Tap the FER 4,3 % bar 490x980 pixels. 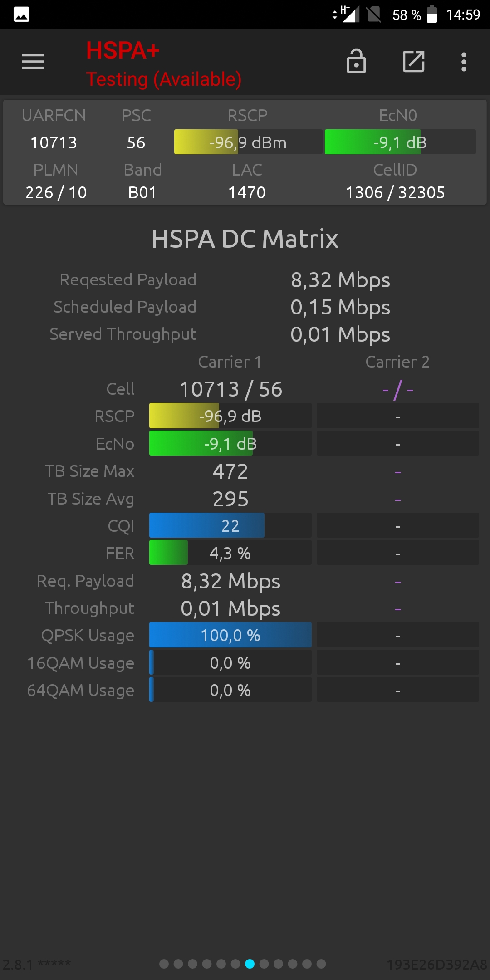(x=230, y=553)
